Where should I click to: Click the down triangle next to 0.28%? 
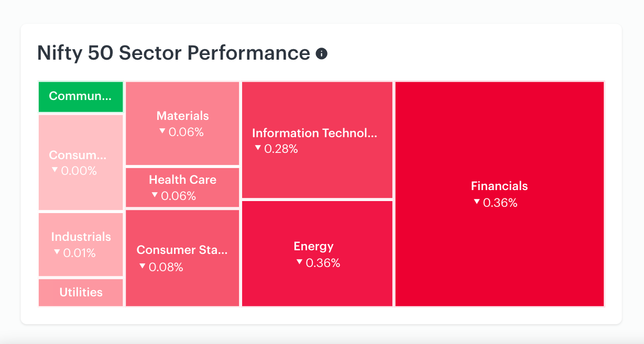tap(258, 148)
